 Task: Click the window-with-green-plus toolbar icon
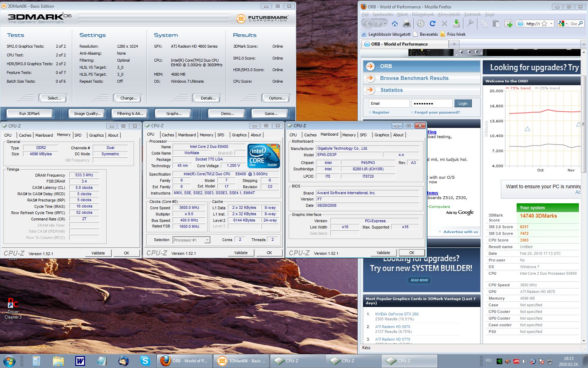pyautogui.click(x=508, y=23)
